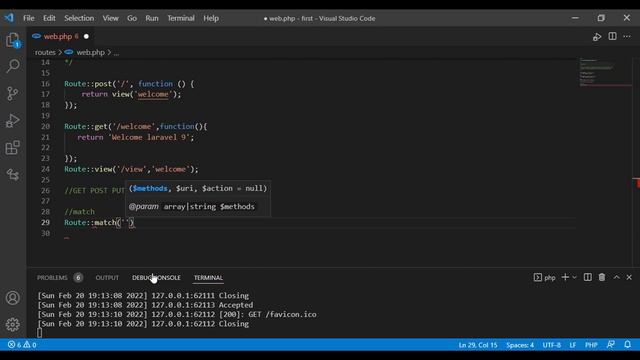Screen dimensions: 640x360
Task: Click the feedback icon in status bar
Action: (611, 344)
